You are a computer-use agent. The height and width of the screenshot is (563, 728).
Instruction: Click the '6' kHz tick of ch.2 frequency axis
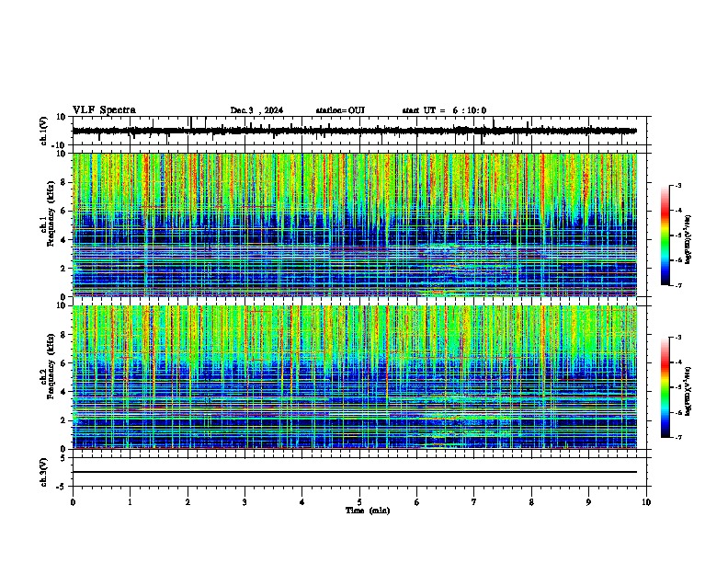click(x=65, y=363)
